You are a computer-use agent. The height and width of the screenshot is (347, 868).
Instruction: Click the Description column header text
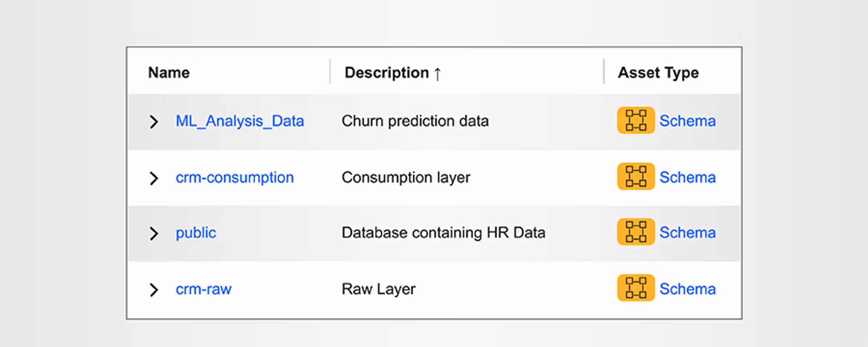tap(386, 73)
